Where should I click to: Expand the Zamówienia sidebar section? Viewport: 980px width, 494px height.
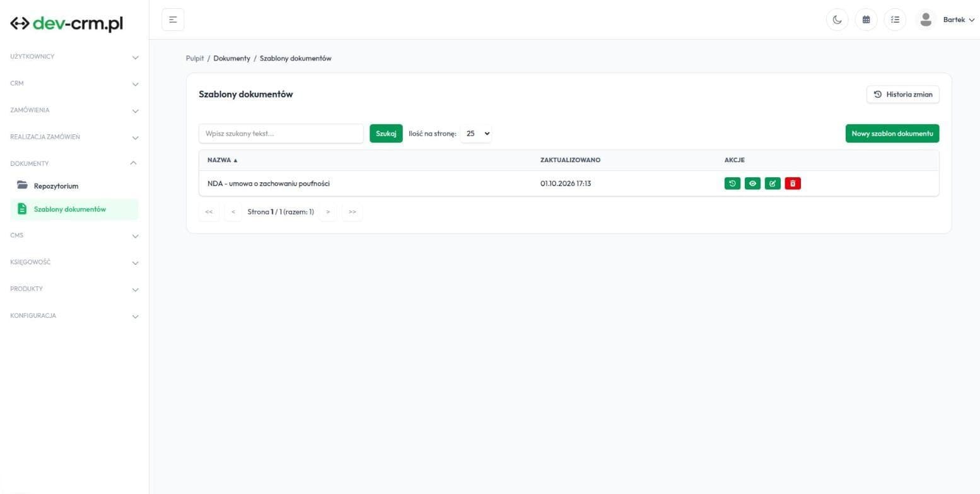click(74, 110)
